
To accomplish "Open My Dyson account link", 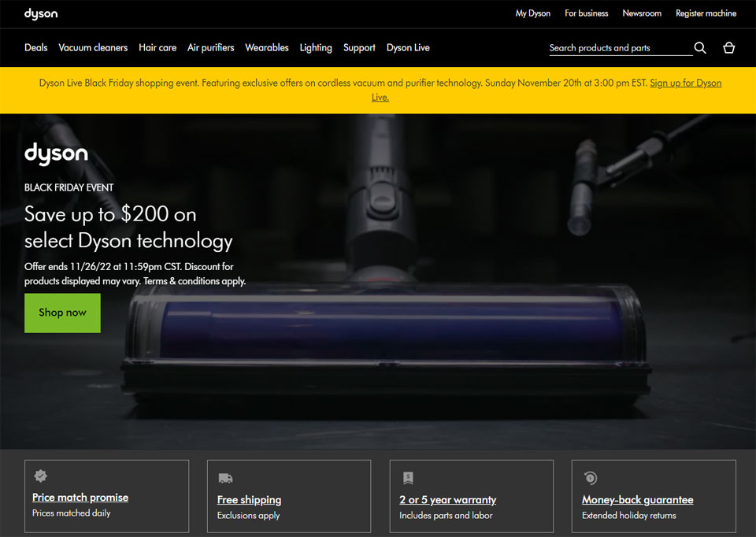I will pyautogui.click(x=533, y=13).
